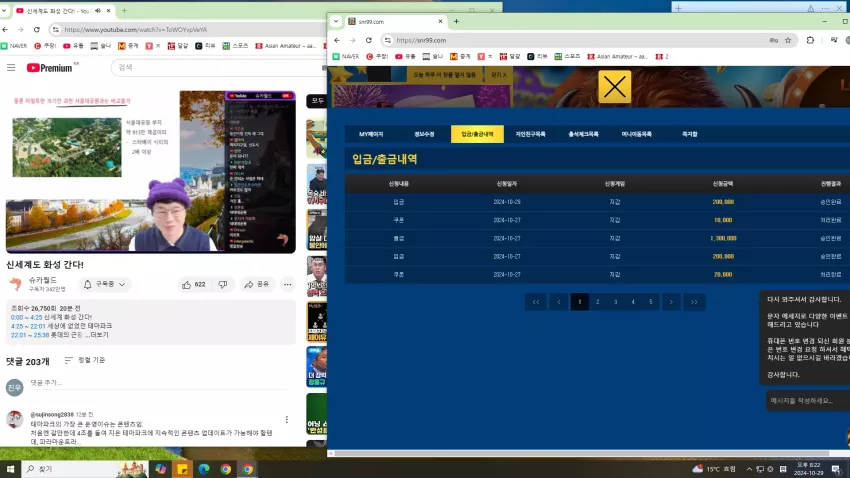Viewport: 850px width, 478px height.
Task: Open the 지인친구목록 tab
Action: (530, 134)
